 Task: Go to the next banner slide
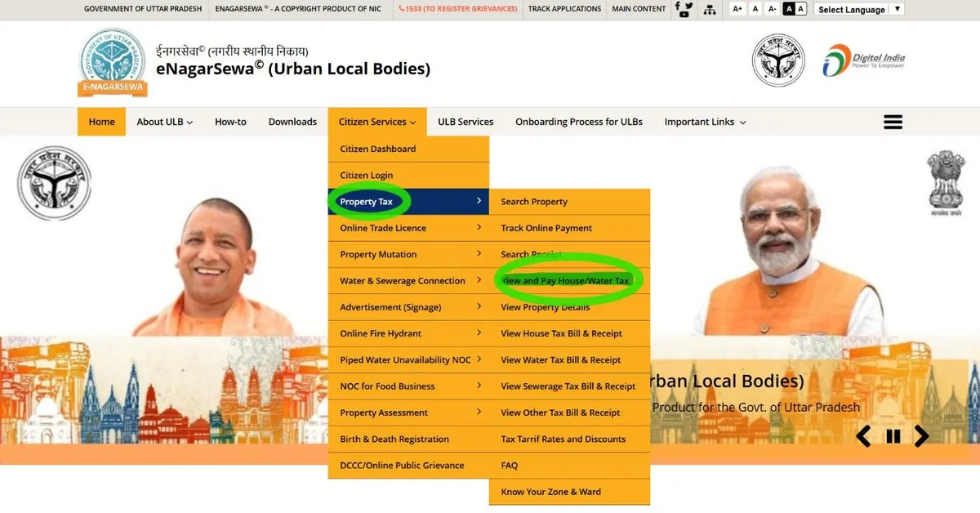[x=921, y=436]
